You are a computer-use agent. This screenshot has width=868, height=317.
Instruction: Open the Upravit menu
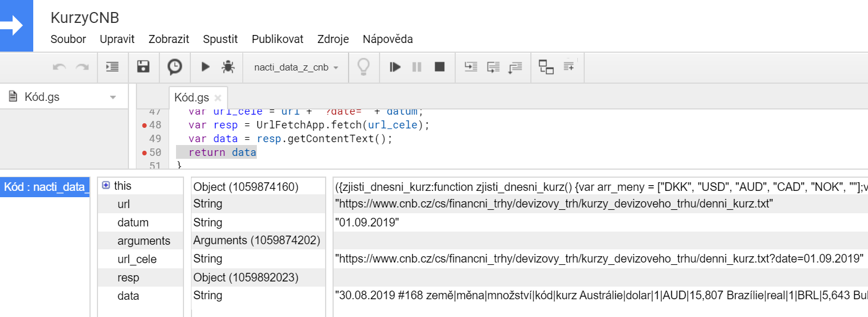(117, 39)
